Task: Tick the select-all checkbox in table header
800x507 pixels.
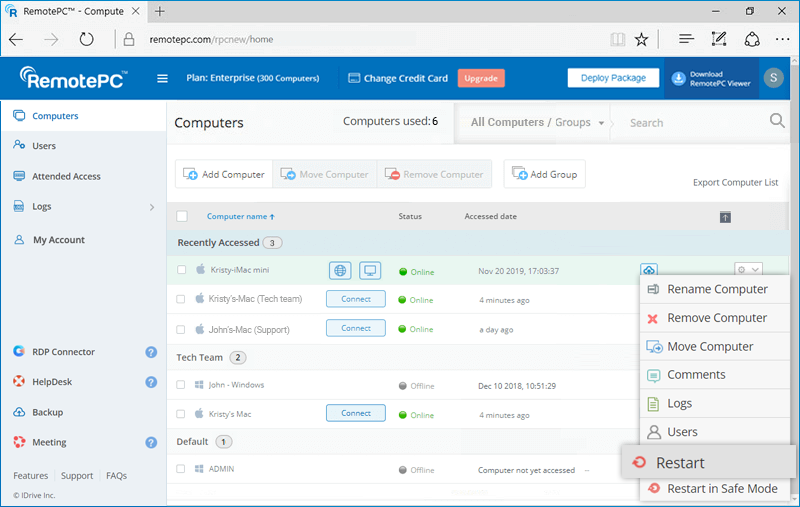Action: 182,216
